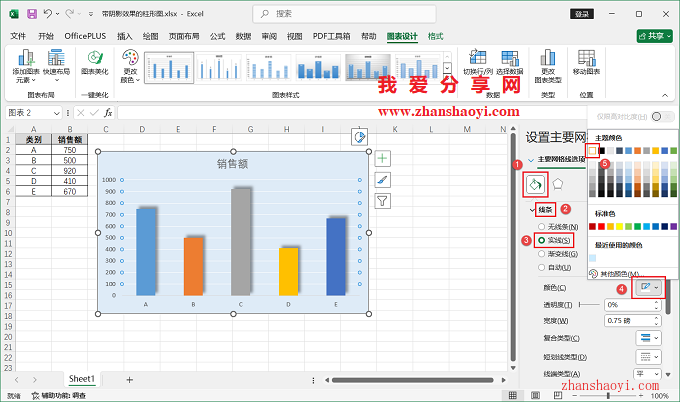The width and height of the screenshot is (680, 402).
Task: Choose the 实线 (Solid line) option
Action: click(x=554, y=240)
